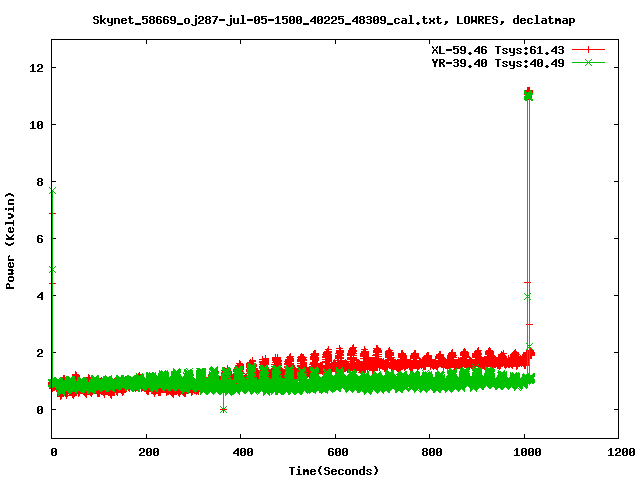Click the plot title beginning with Skynet_58669_oj287
Viewport: 640px width, 480px height.
[333, 20]
